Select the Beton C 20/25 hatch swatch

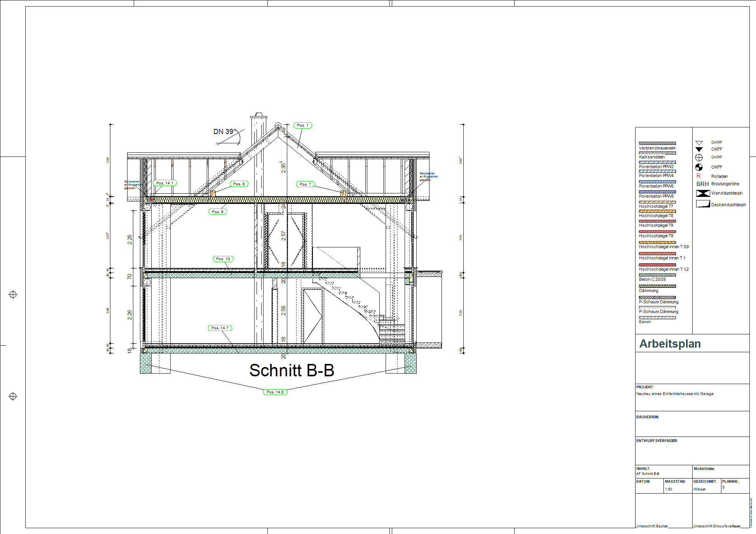pos(657,275)
